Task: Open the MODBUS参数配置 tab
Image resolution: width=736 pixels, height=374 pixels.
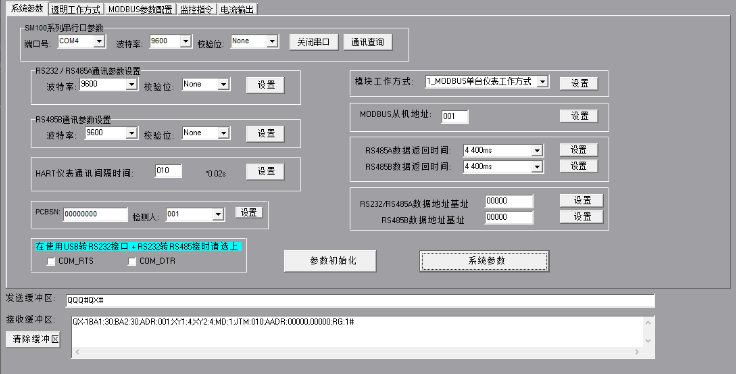Action: pos(140,9)
